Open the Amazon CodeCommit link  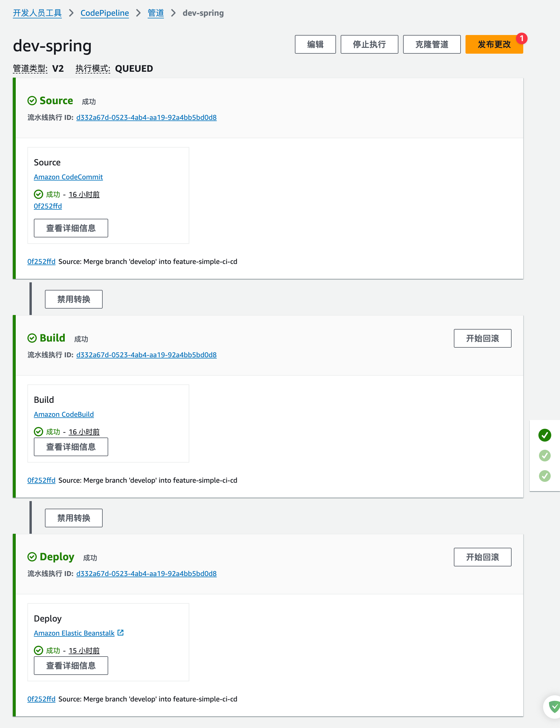(68, 177)
